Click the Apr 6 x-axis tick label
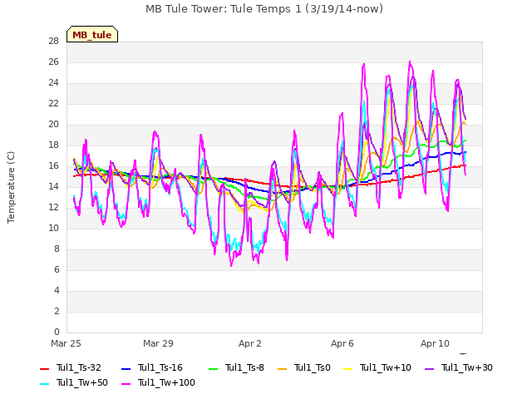532x399 pixels. [342, 343]
